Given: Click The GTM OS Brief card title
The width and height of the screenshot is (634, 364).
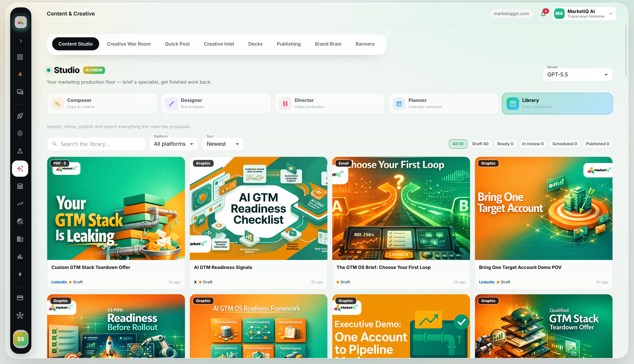Looking at the screenshot, I should point(384,267).
